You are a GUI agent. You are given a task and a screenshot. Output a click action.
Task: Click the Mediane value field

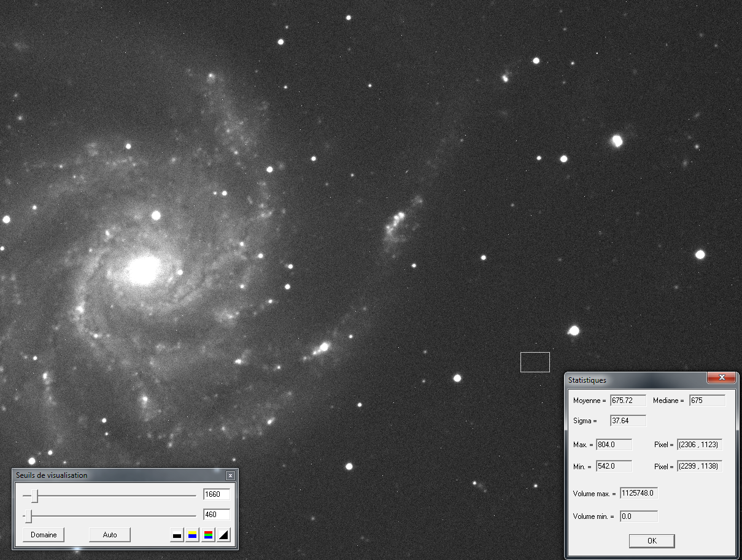(x=707, y=400)
